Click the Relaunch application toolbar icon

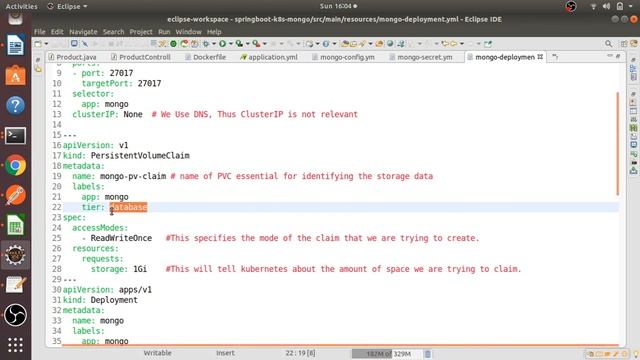(184, 44)
